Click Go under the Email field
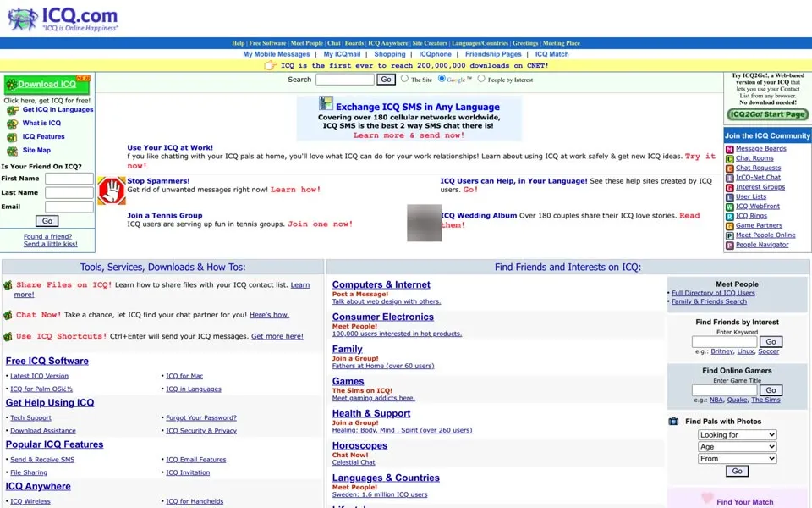The width and height of the screenshot is (812, 508). 47,221
